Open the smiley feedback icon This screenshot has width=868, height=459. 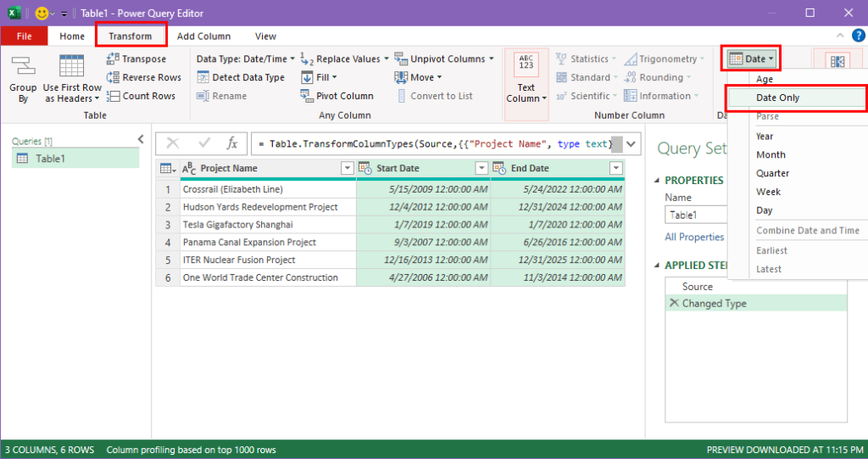(42, 14)
